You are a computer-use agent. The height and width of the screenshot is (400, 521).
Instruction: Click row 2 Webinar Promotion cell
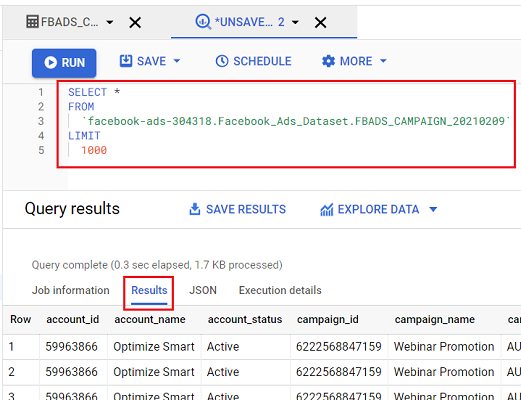[444, 372]
